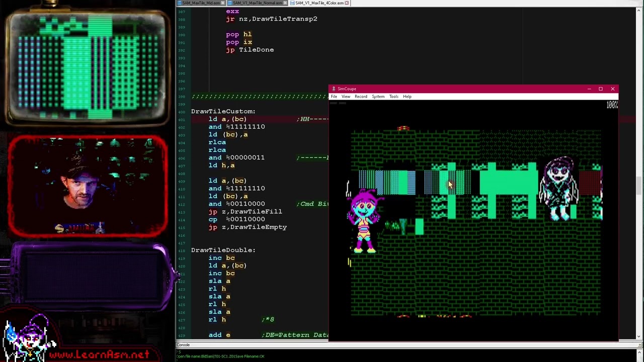Click the line number 401 in the gutter
The height and width of the screenshot is (362, 644).
[x=182, y=119]
